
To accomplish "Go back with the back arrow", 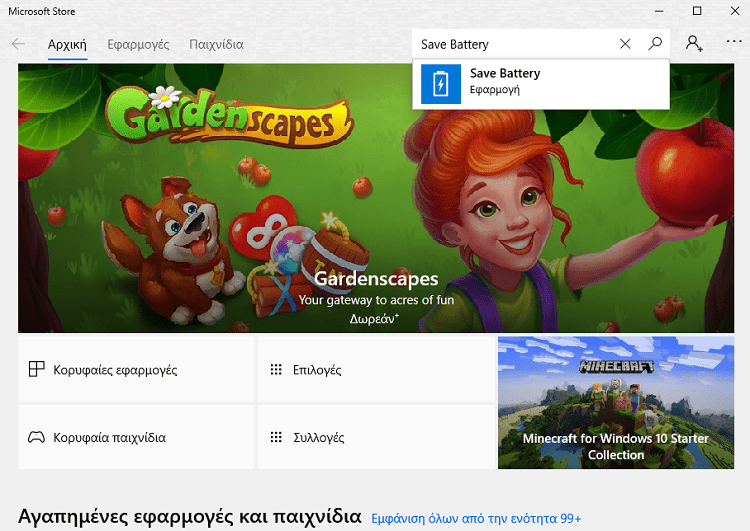I will click(x=18, y=44).
